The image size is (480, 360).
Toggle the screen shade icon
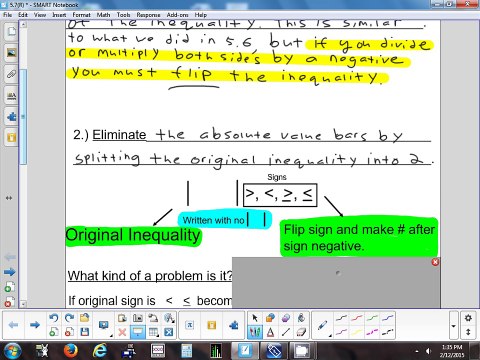coord(138,332)
